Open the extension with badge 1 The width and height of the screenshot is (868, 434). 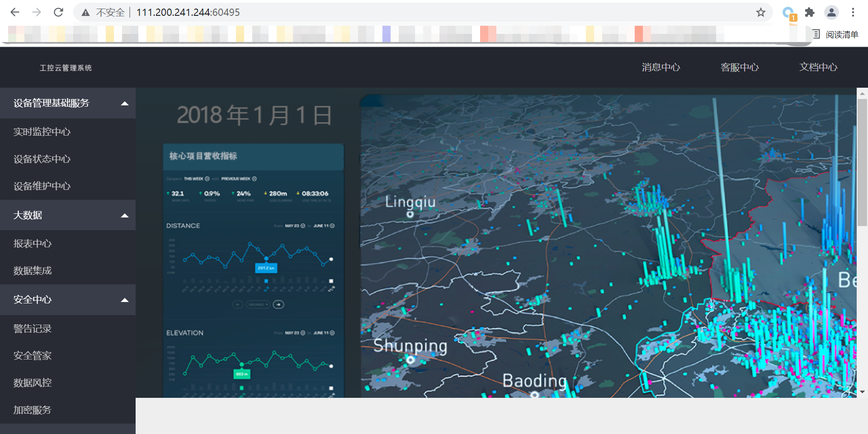pyautogui.click(x=789, y=14)
